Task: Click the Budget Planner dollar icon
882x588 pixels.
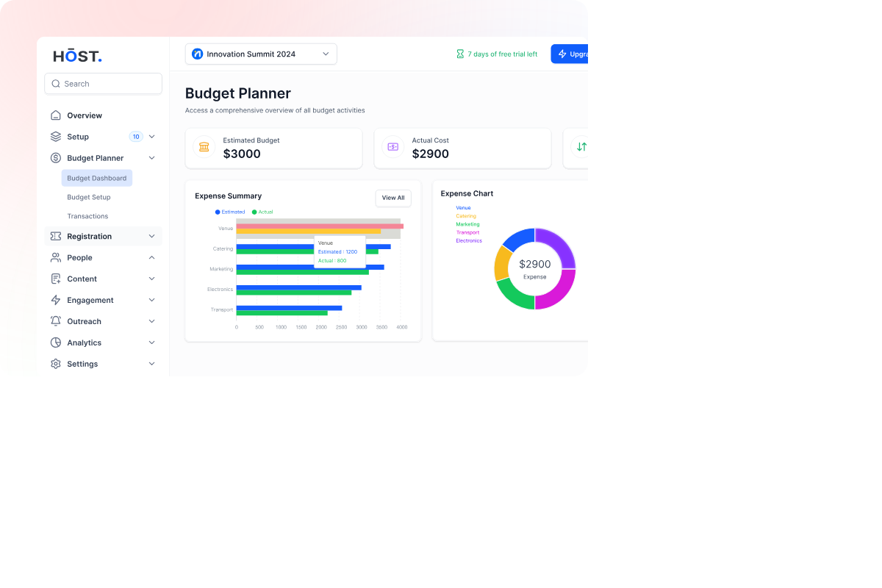Action: 56,158
